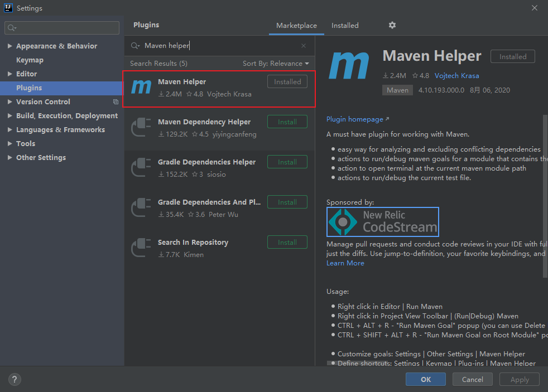Switch to the Marketplace tab
This screenshot has height=392, width=548.
click(296, 26)
